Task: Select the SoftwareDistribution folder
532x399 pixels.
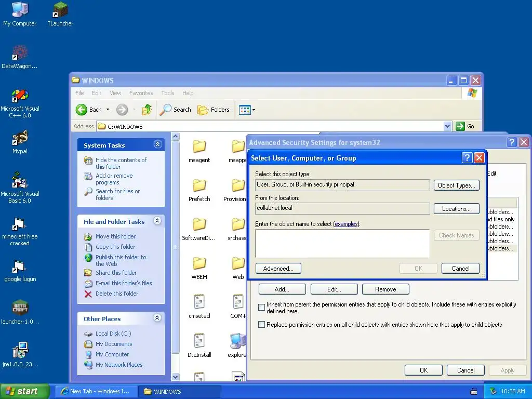Action: [199, 229]
